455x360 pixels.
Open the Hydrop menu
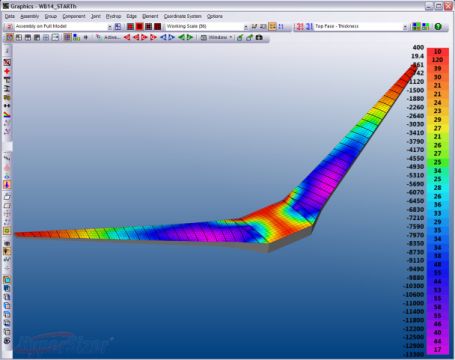click(x=113, y=16)
